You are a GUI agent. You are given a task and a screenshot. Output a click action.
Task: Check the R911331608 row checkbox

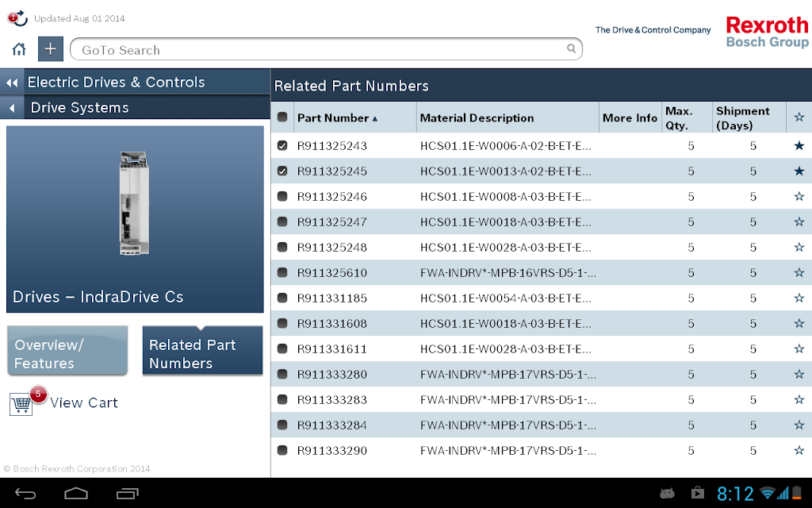282,324
